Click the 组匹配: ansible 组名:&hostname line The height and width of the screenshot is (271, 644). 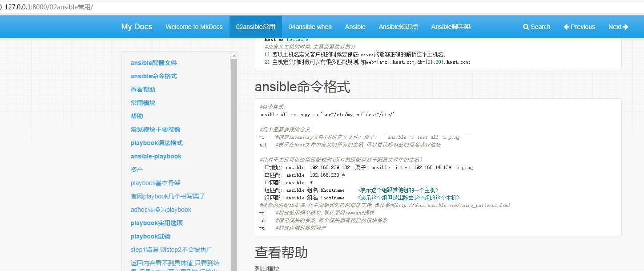pos(351,190)
